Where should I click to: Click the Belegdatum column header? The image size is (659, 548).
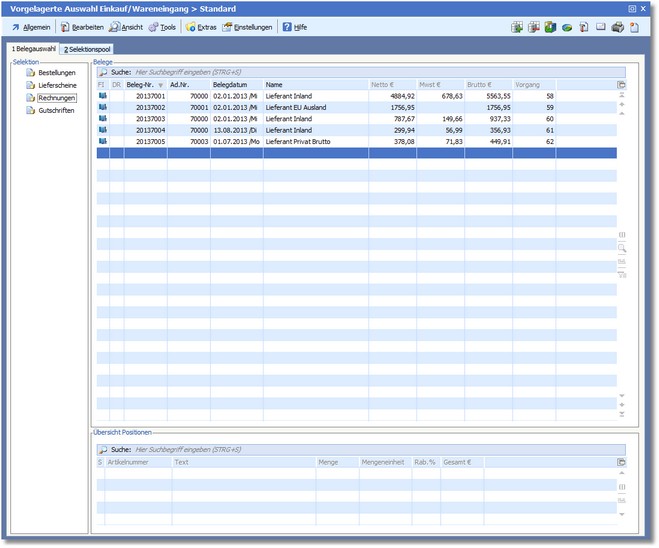tap(230, 85)
